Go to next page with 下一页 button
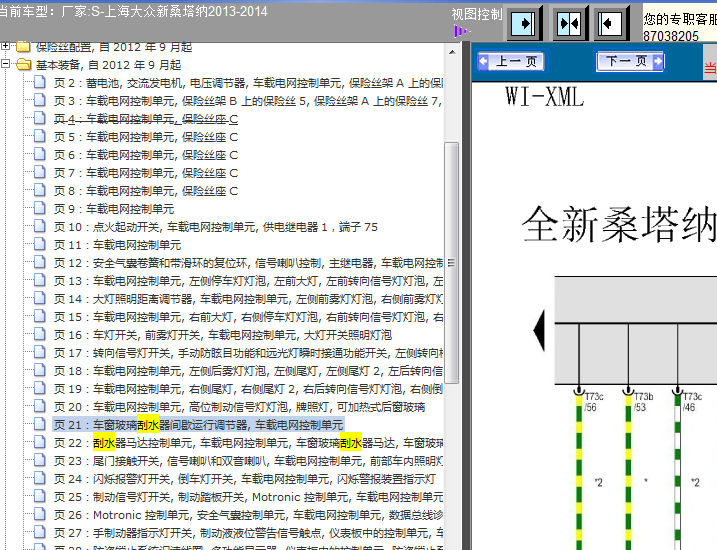 630,61
